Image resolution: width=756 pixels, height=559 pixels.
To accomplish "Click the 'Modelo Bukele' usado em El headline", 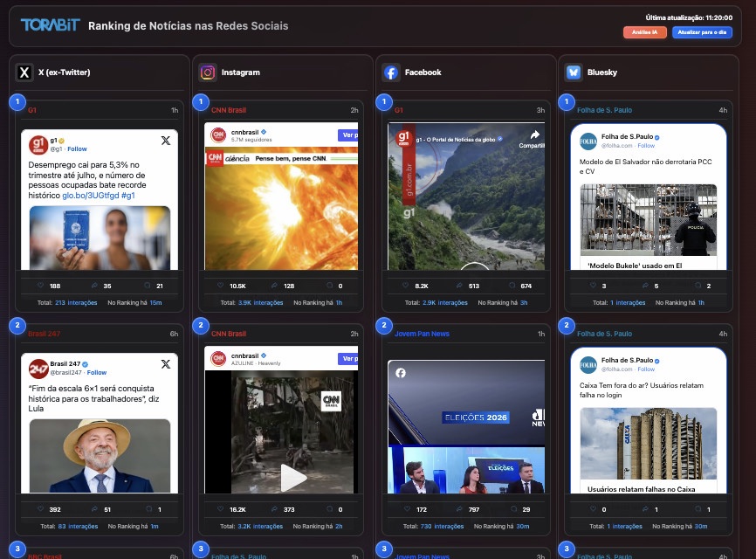I will (635, 266).
